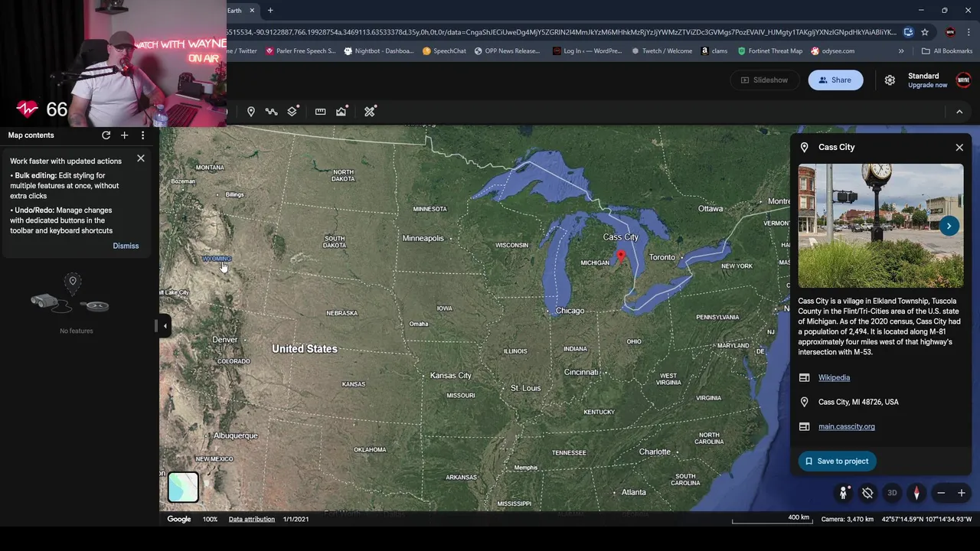
Task: Click the Minneapolis label on the map
Action: tap(423, 238)
